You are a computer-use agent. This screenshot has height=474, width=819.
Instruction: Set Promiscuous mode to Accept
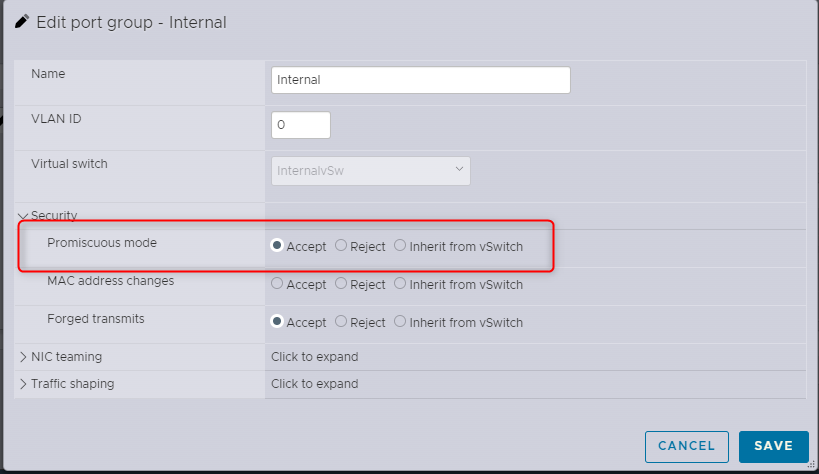(x=277, y=246)
